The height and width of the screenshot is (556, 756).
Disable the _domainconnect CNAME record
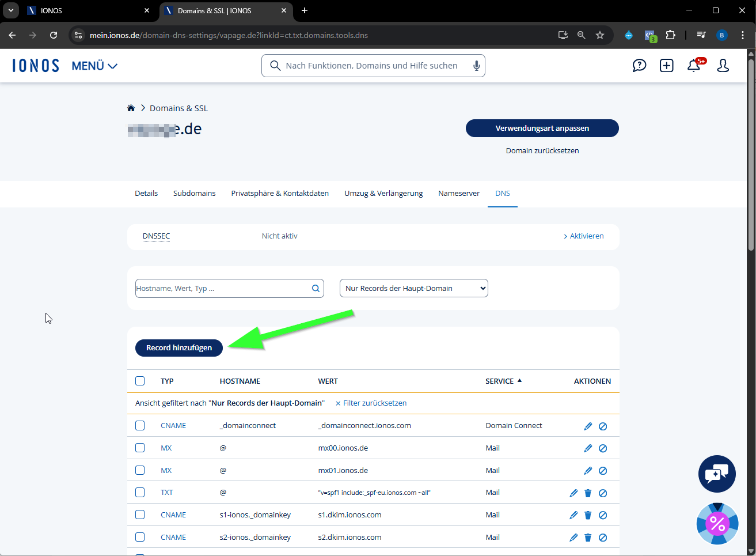[603, 426]
